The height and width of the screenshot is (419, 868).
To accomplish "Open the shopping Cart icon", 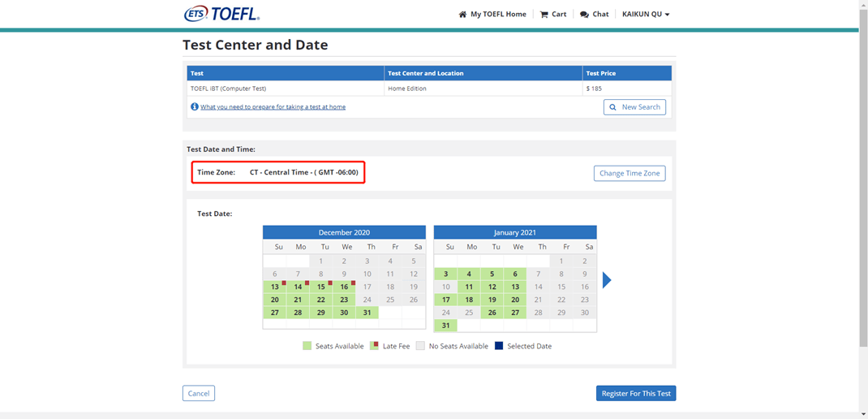I will tap(544, 15).
